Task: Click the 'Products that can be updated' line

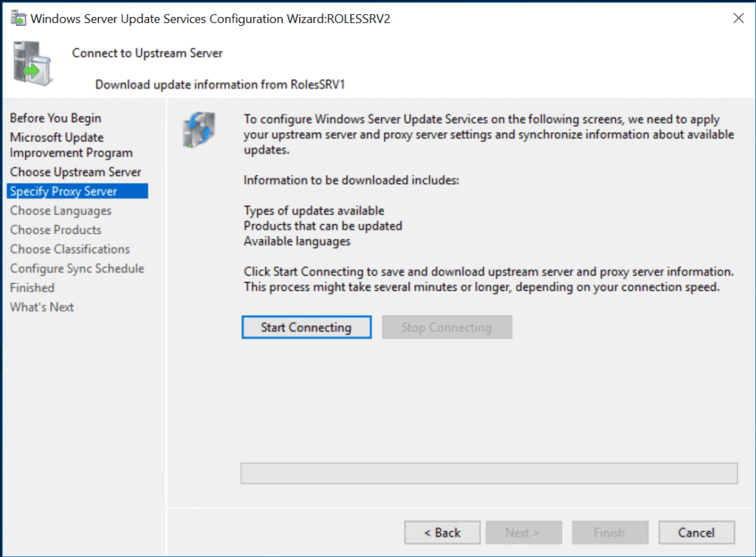Action: point(323,226)
